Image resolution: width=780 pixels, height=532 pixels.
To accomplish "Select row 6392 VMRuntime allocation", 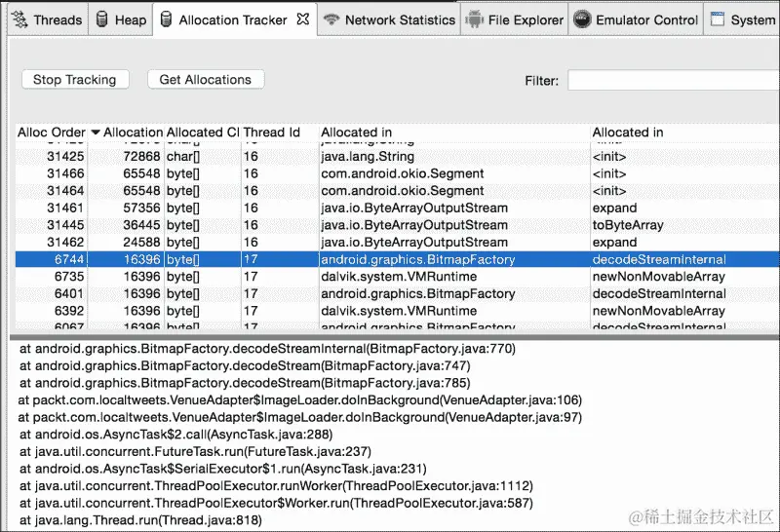I will pyautogui.click(x=398, y=311).
